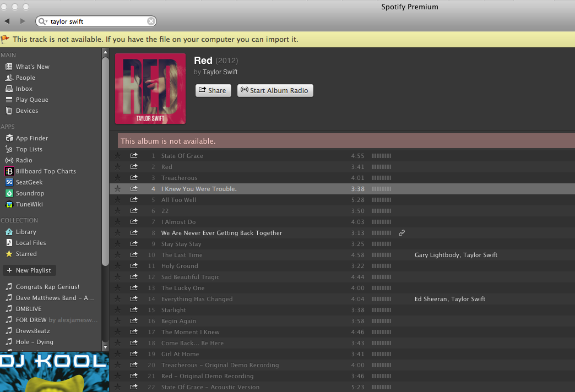This screenshot has width=575, height=392.
Task: Click the Local Files icon
Action: click(x=9, y=242)
